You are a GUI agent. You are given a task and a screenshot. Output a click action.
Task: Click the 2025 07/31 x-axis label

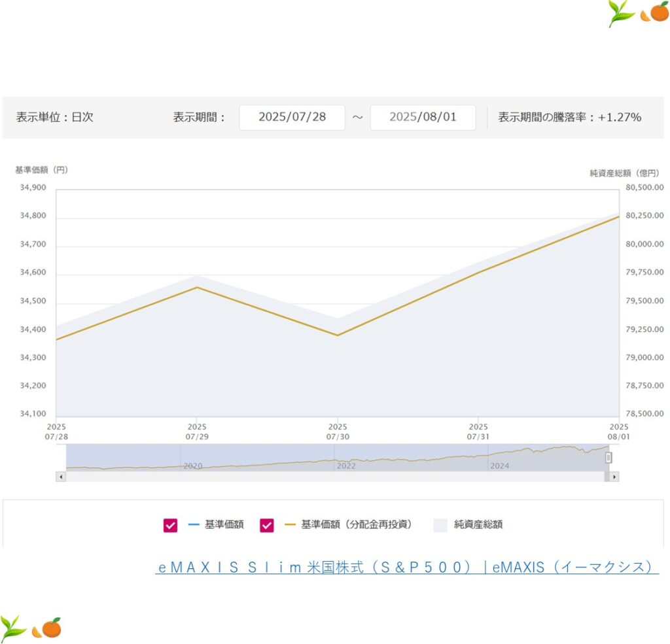pyautogui.click(x=478, y=432)
